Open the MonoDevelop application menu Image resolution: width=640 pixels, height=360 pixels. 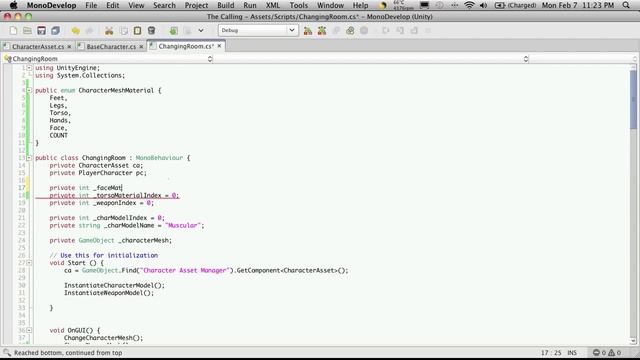51,5
